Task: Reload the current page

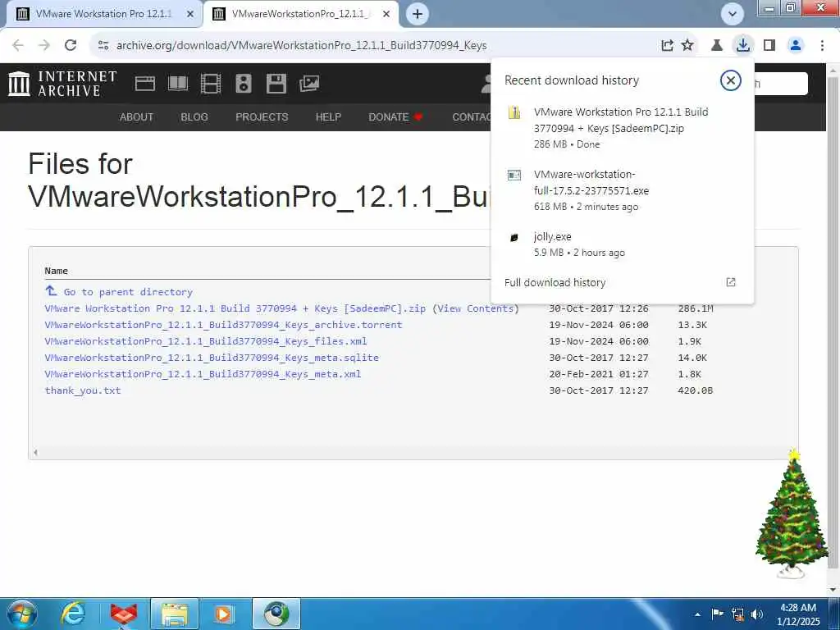Action: click(x=71, y=46)
